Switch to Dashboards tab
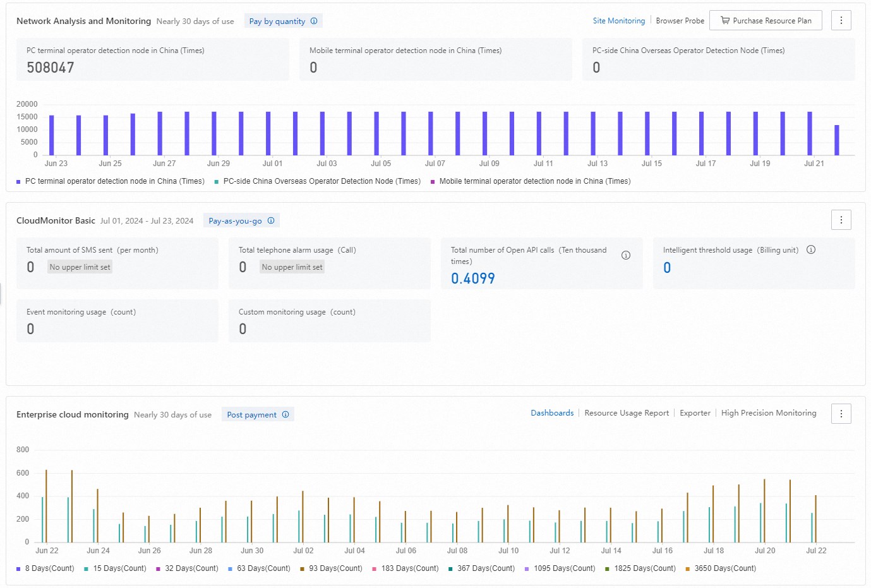Image resolution: width=871 pixels, height=588 pixels. (x=552, y=413)
